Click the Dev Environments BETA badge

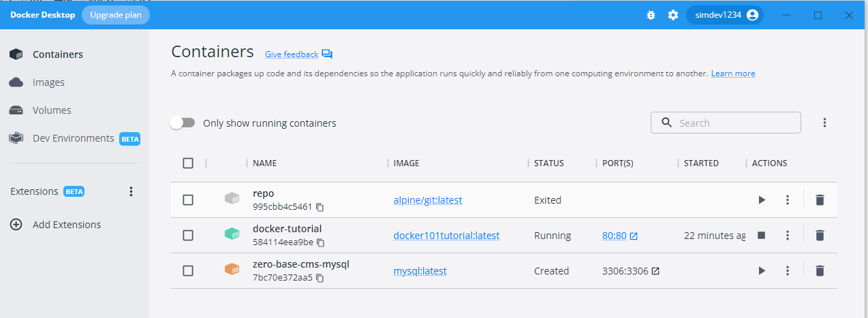coord(130,139)
